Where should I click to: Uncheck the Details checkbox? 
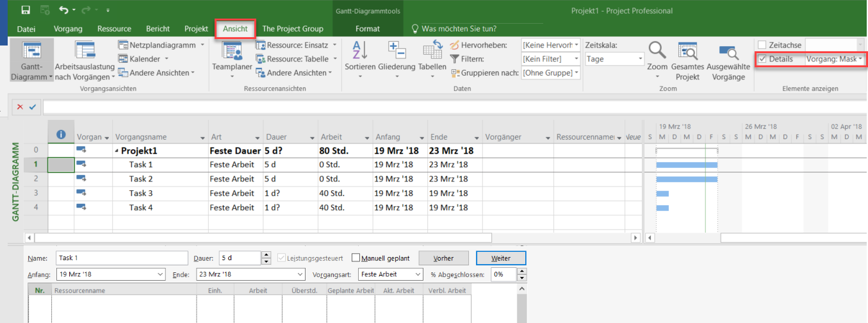(x=762, y=59)
